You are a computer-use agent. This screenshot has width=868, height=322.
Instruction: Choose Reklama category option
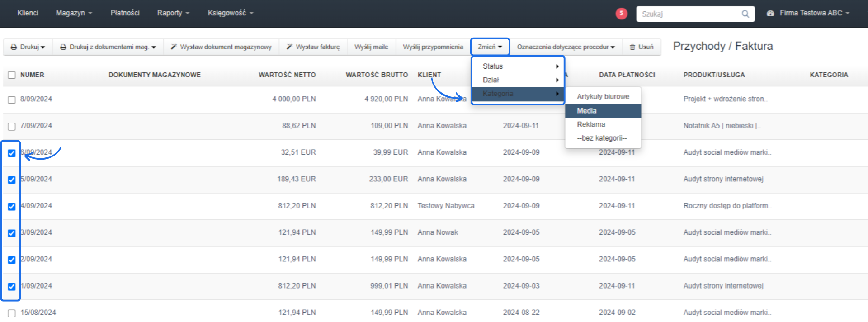[603, 124]
